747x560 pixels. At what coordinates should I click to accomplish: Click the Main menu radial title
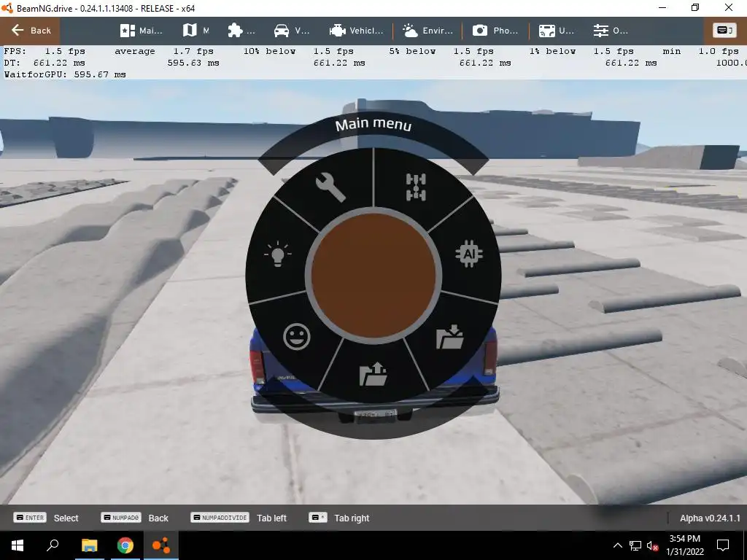[x=373, y=125]
